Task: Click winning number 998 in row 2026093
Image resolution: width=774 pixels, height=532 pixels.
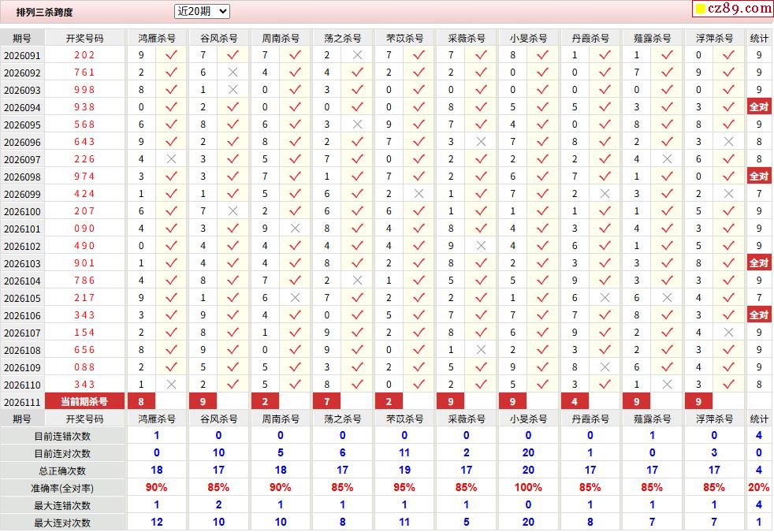Action: [x=84, y=90]
